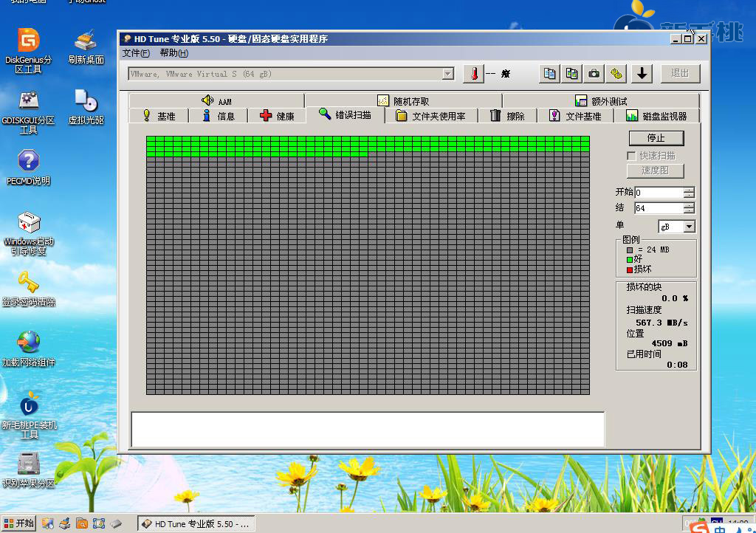Screen dimensions: 756x533
Task: Click the orange folder search quick-launch icon
Action: pos(82,523)
